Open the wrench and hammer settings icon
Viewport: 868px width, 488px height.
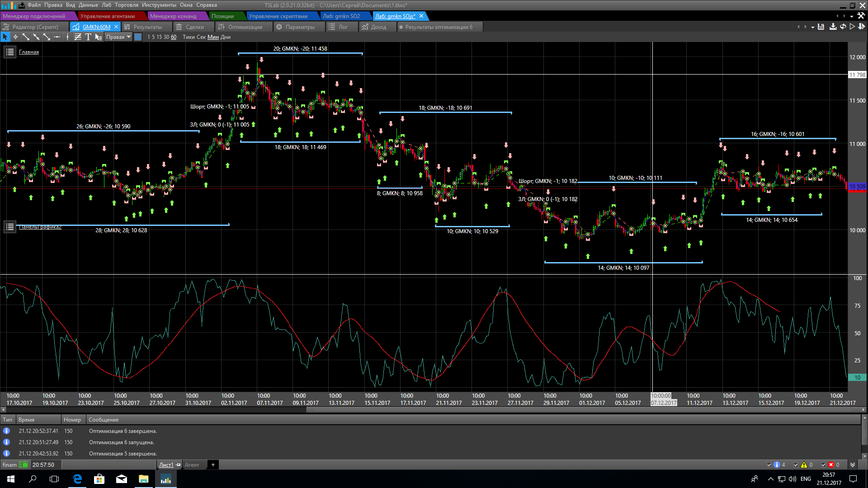861,16
